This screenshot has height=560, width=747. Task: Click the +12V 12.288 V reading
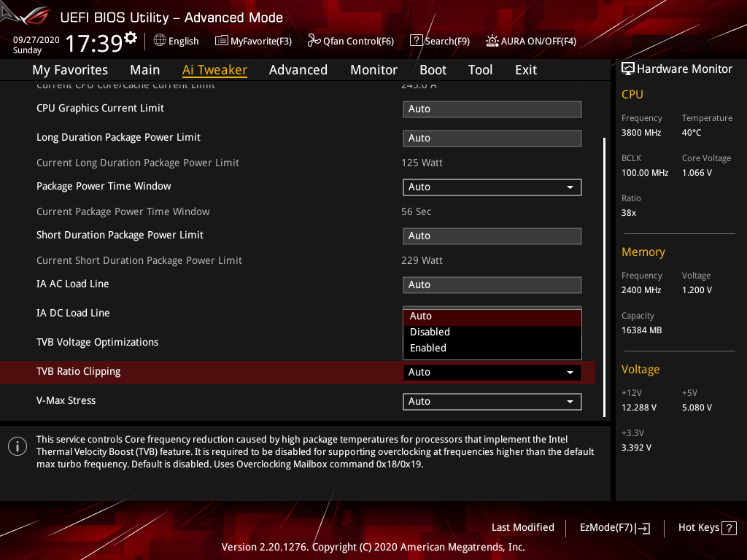coord(638,408)
